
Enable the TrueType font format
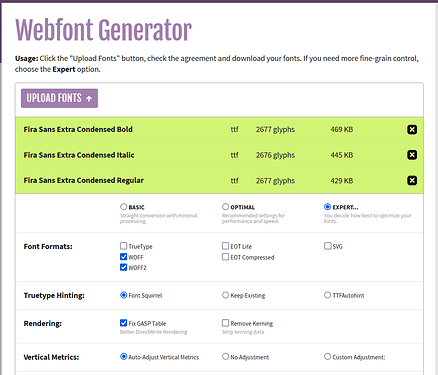[x=124, y=246]
